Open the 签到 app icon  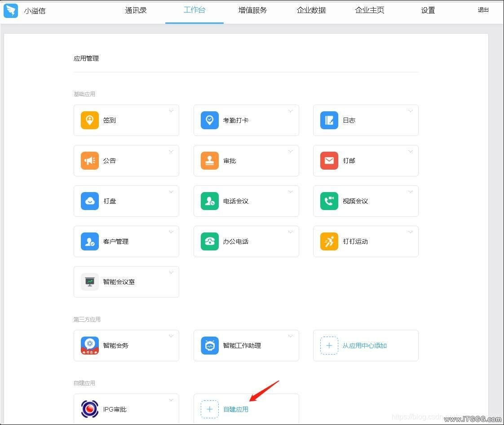click(90, 120)
